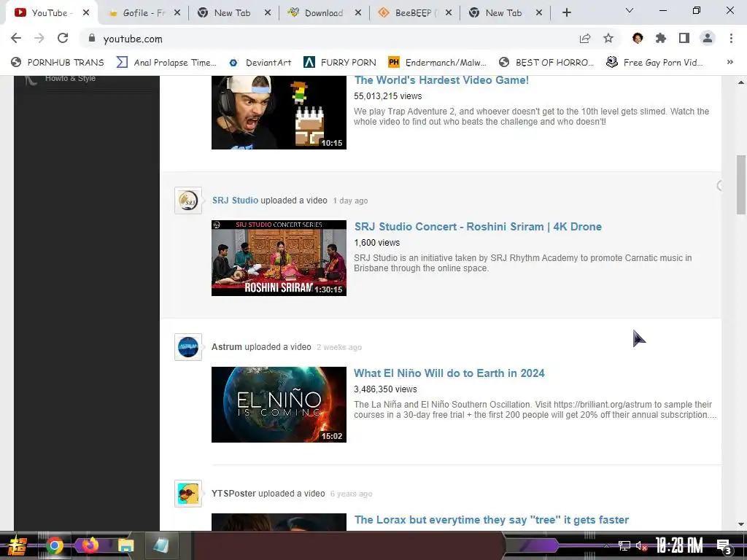747x560 pixels.
Task: Play the World's Hardest Video Game thumbnail
Action: tap(279, 112)
